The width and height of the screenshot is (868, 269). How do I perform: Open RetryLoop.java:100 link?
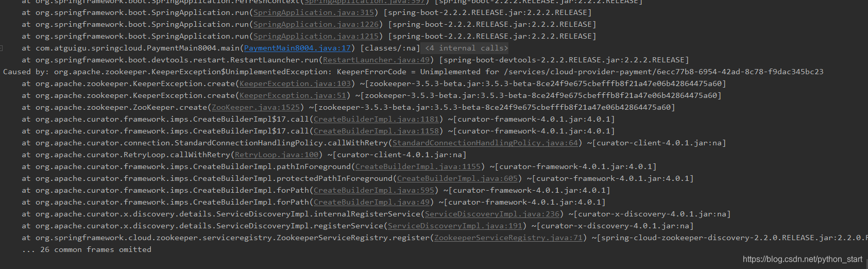click(277, 155)
